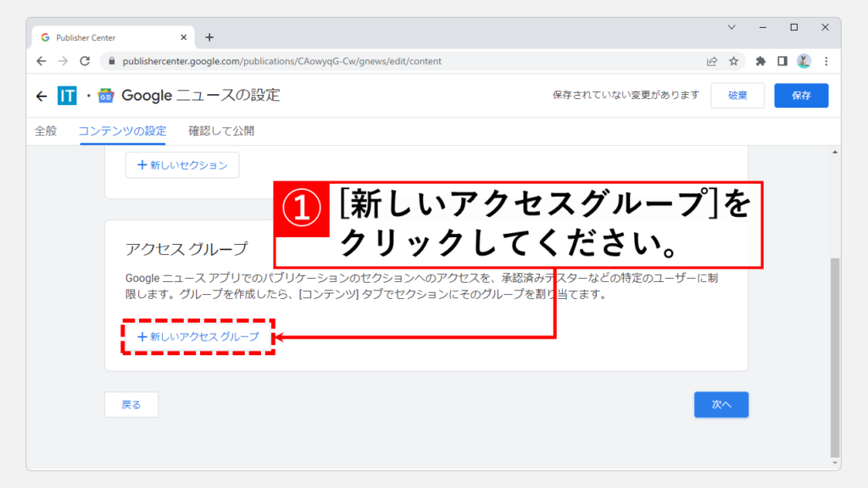Reload the page with the refresh icon

(x=85, y=61)
